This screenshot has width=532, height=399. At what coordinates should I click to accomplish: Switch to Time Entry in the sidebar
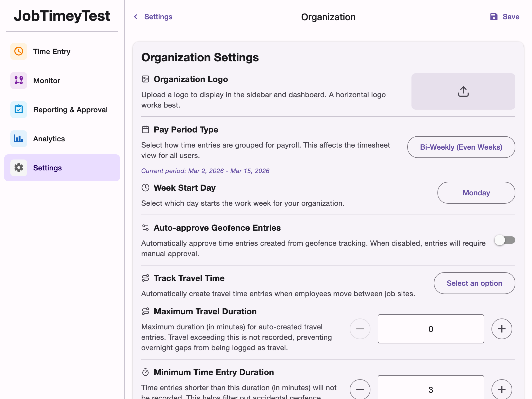coord(52,51)
